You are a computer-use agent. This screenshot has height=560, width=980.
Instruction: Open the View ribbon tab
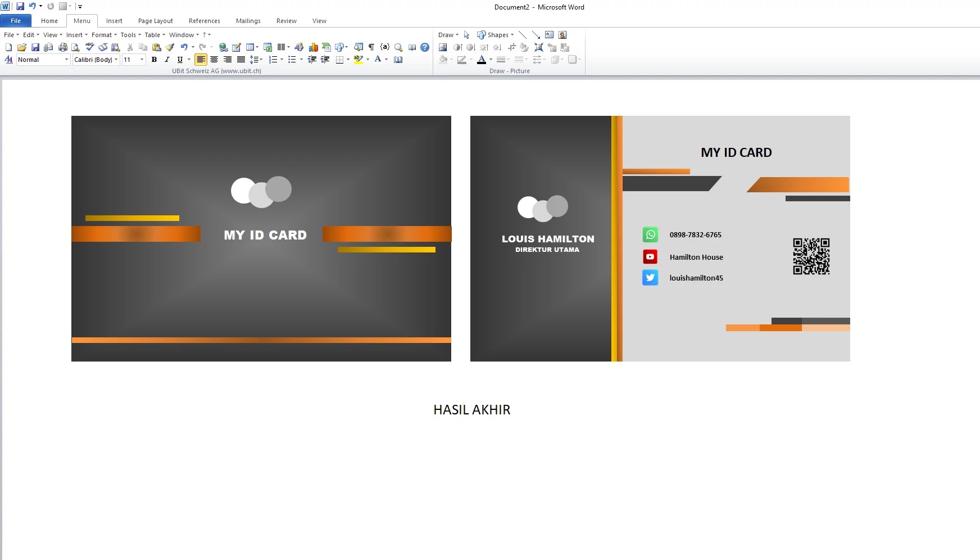point(319,21)
